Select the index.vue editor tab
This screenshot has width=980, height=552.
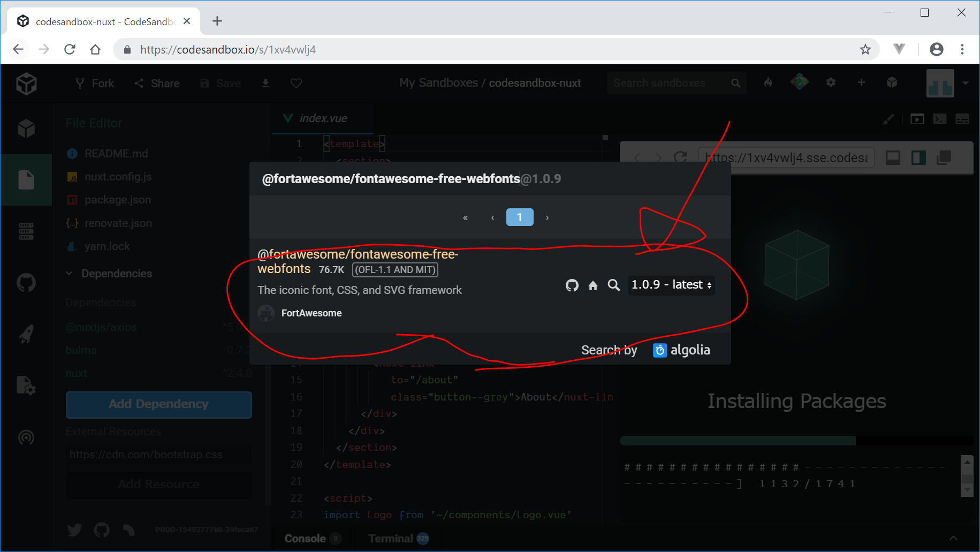point(322,118)
